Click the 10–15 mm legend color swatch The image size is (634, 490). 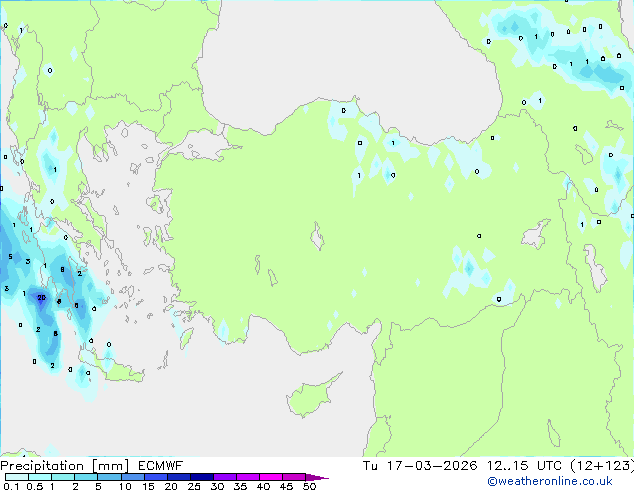(x=132, y=477)
